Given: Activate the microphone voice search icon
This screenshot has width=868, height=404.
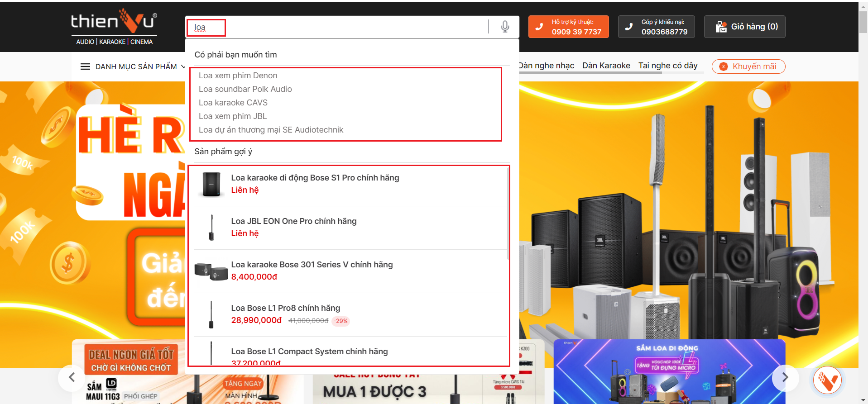Looking at the screenshot, I should (x=505, y=27).
